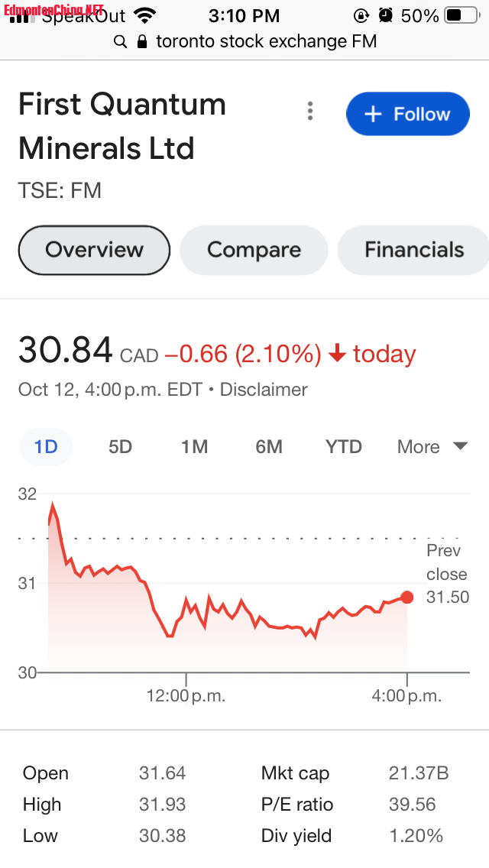
Task: Open the three-dot options menu
Action: 310,112
